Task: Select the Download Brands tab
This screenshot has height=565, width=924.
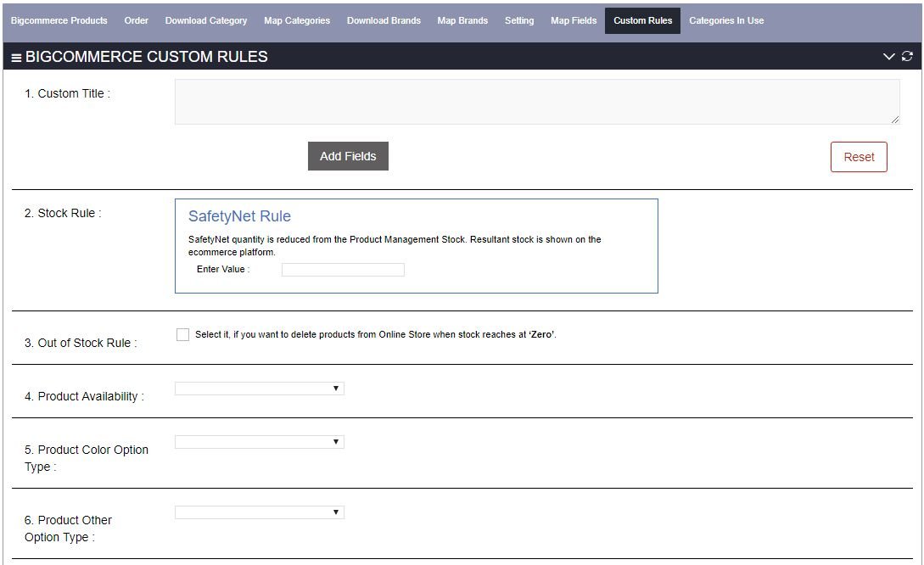Action: [x=384, y=20]
